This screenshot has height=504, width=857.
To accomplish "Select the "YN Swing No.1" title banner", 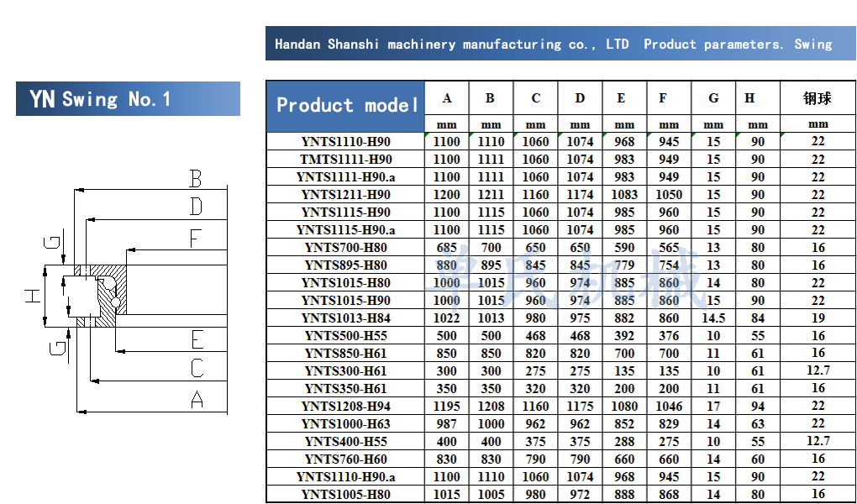I will click(128, 99).
